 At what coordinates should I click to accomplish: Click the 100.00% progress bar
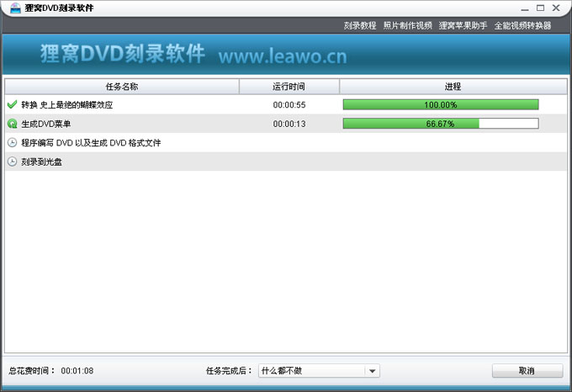(x=441, y=104)
